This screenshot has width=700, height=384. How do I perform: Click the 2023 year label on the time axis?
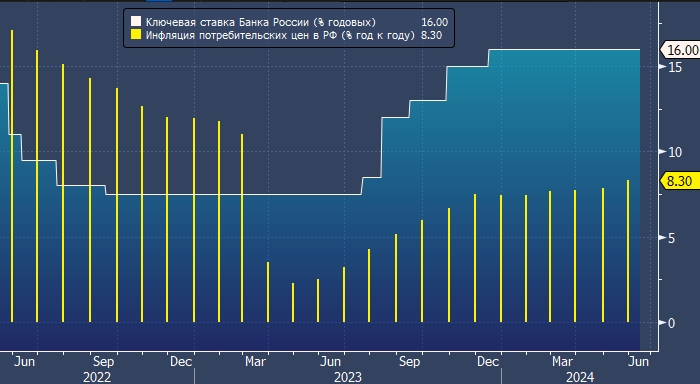tap(348, 377)
